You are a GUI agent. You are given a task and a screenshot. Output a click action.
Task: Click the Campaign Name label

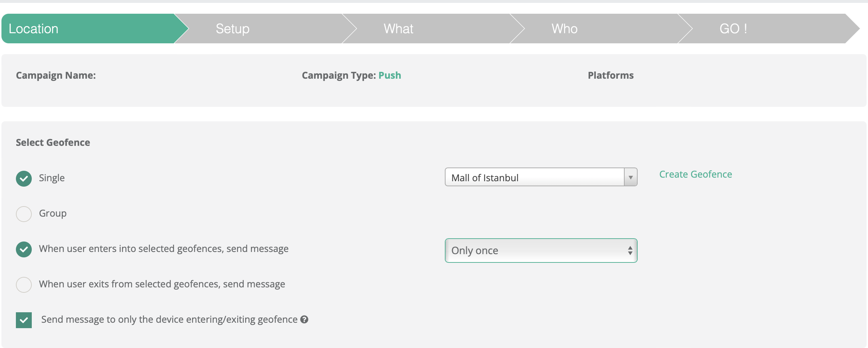point(56,75)
